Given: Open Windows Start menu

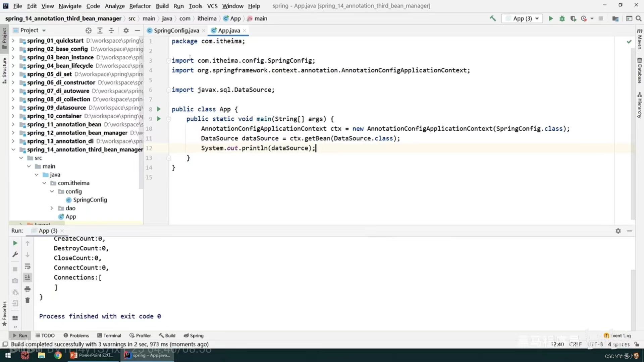Looking at the screenshot, I should pyautogui.click(x=8, y=355).
